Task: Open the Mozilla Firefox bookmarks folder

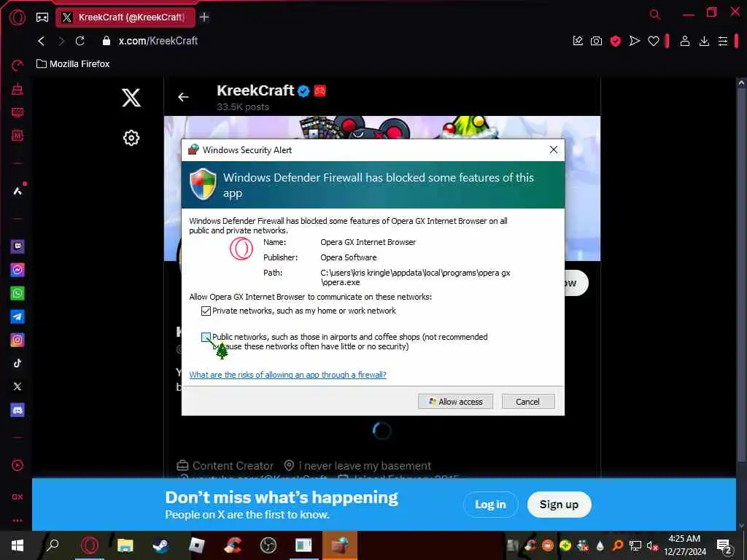Action: point(74,64)
